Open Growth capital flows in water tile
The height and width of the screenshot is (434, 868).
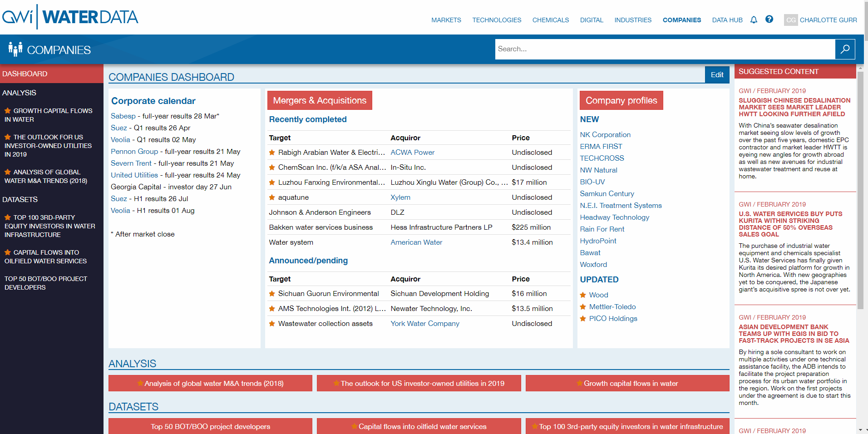(x=627, y=383)
